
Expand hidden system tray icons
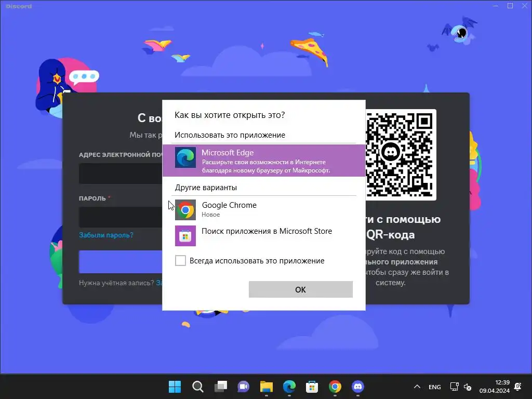pos(417,387)
